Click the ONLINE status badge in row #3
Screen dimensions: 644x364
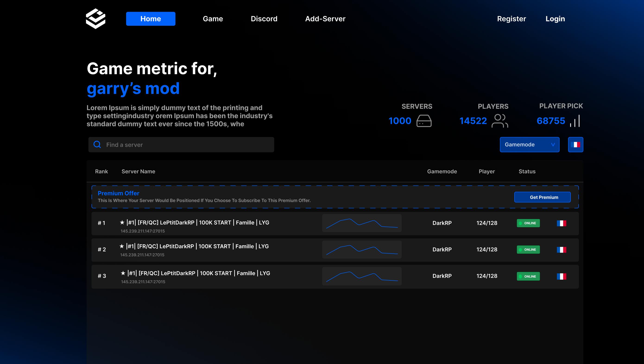(528, 276)
